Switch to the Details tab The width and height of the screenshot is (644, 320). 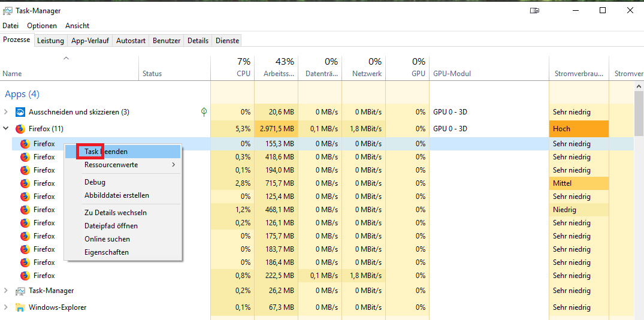pos(198,41)
